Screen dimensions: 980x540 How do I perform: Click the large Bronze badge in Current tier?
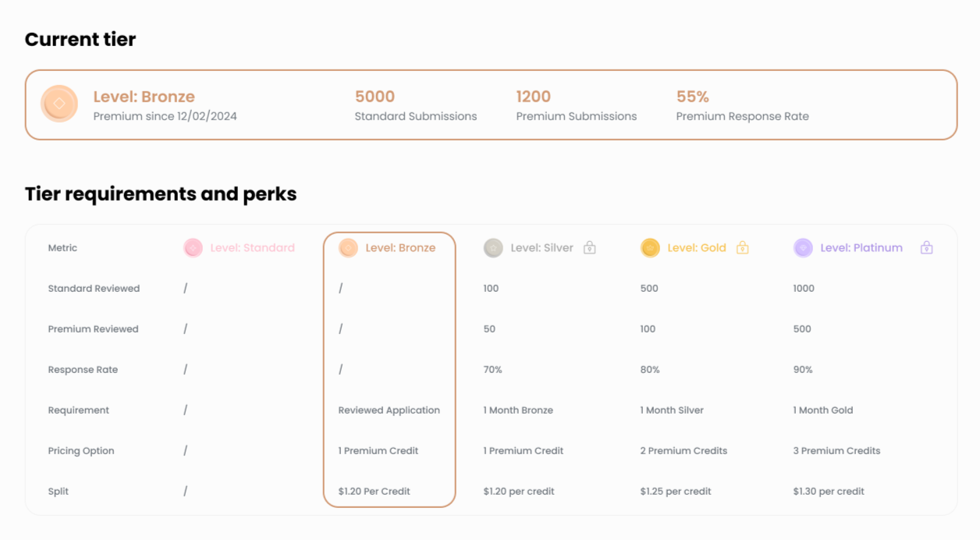(x=59, y=104)
